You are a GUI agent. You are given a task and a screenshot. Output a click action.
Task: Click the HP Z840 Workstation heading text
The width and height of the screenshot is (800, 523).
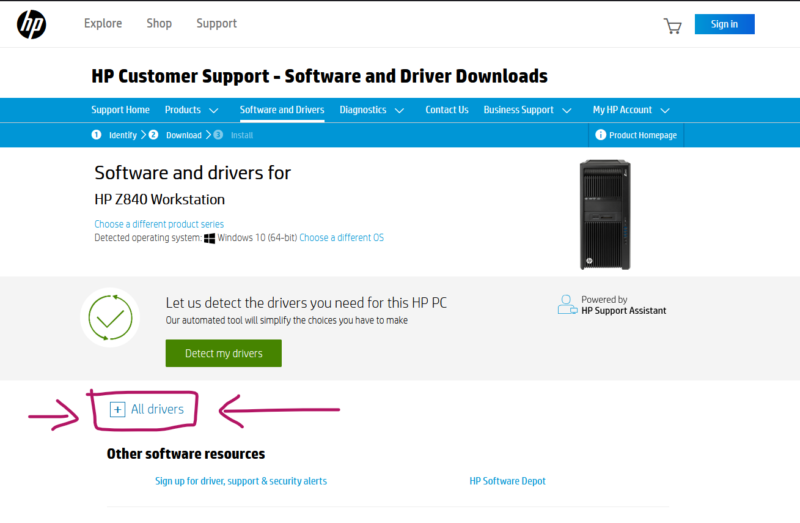pyautogui.click(x=159, y=200)
